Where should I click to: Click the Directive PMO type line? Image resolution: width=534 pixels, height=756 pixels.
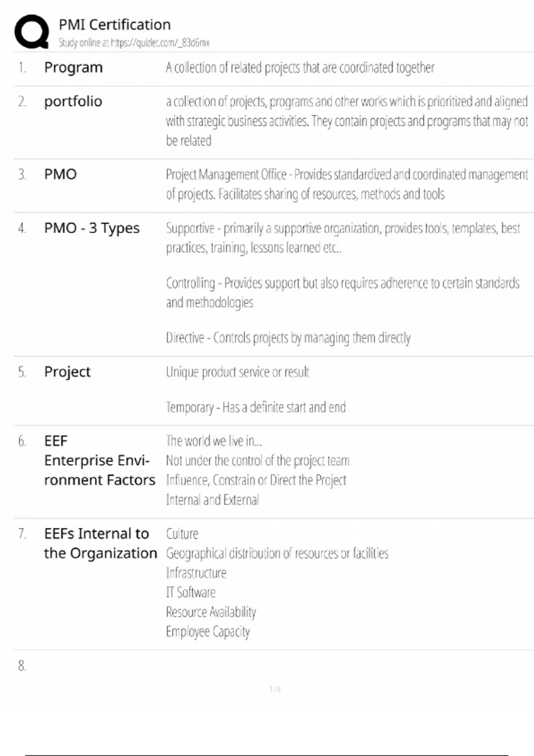point(288,338)
